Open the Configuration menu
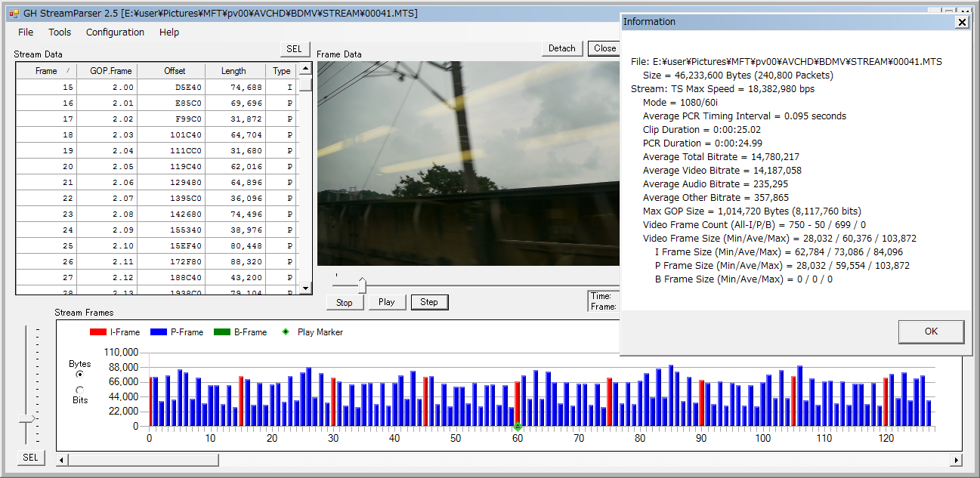 [x=115, y=32]
